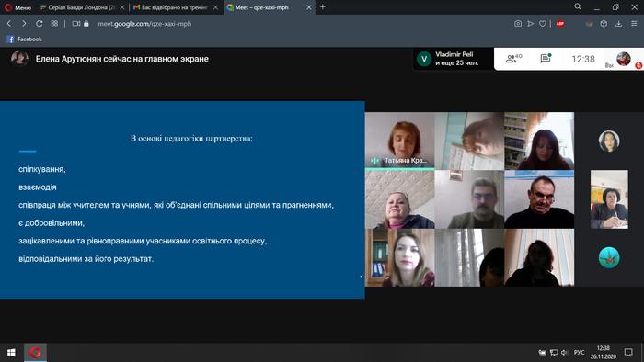Add page to bookmarks with heart icon
The height and width of the screenshot is (362, 644).
tap(543, 24)
